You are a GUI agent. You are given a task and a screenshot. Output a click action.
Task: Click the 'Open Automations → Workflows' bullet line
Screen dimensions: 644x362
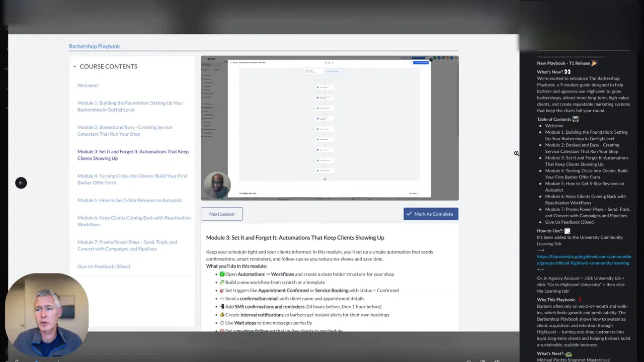307,275
